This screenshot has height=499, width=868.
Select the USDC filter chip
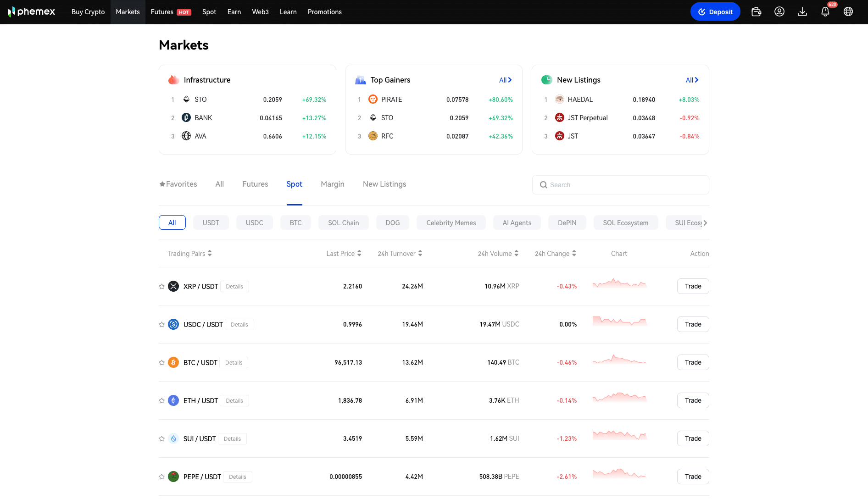pyautogui.click(x=255, y=222)
